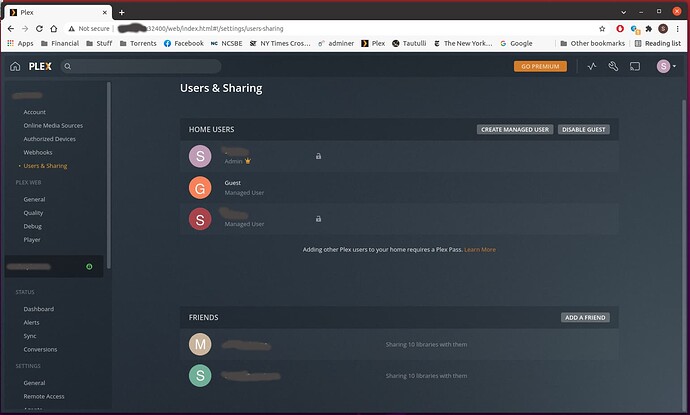
Task: Click the Cast to device icon
Action: tap(635, 66)
